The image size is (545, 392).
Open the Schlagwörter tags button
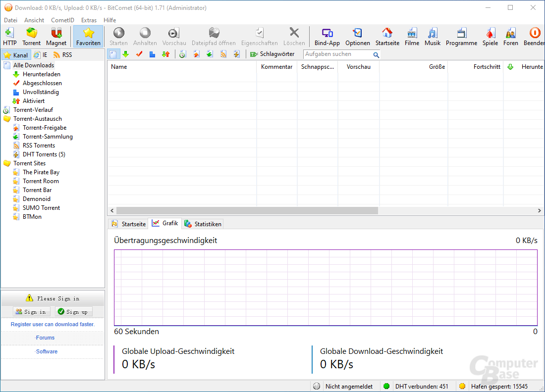[x=272, y=54]
